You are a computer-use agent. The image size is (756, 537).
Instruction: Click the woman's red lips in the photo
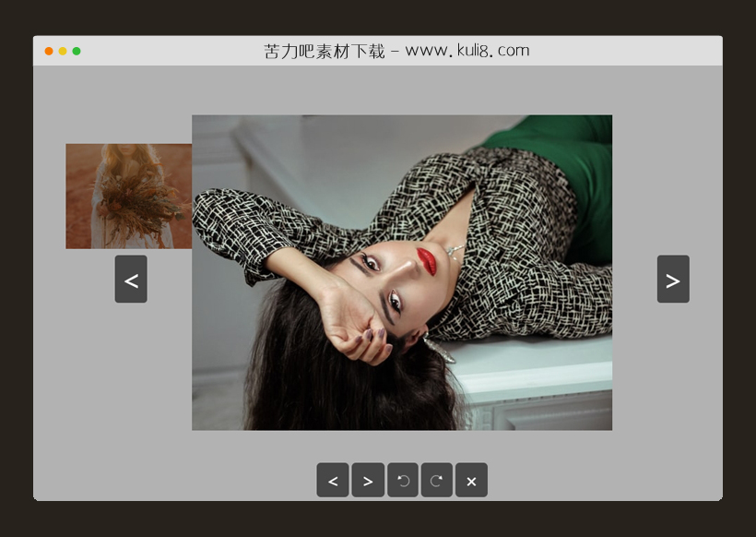click(426, 260)
